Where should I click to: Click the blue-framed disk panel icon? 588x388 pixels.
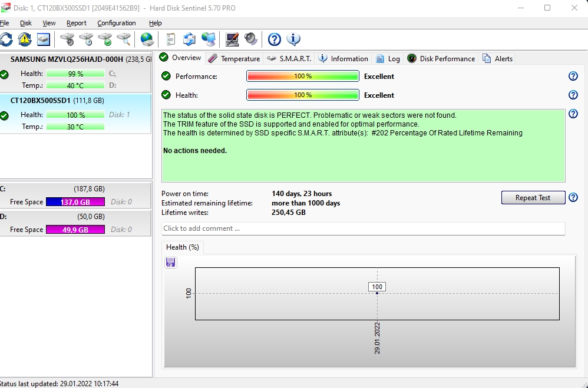tap(44, 39)
